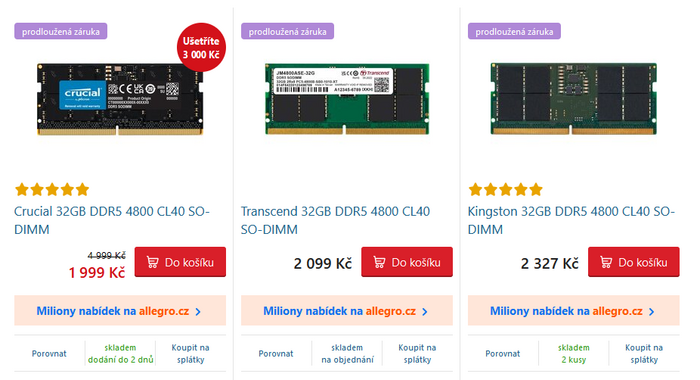The width and height of the screenshot is (700, 380).
Task: Open the chevron on Crucial allegro.cz banner
Action: (198, 312)
